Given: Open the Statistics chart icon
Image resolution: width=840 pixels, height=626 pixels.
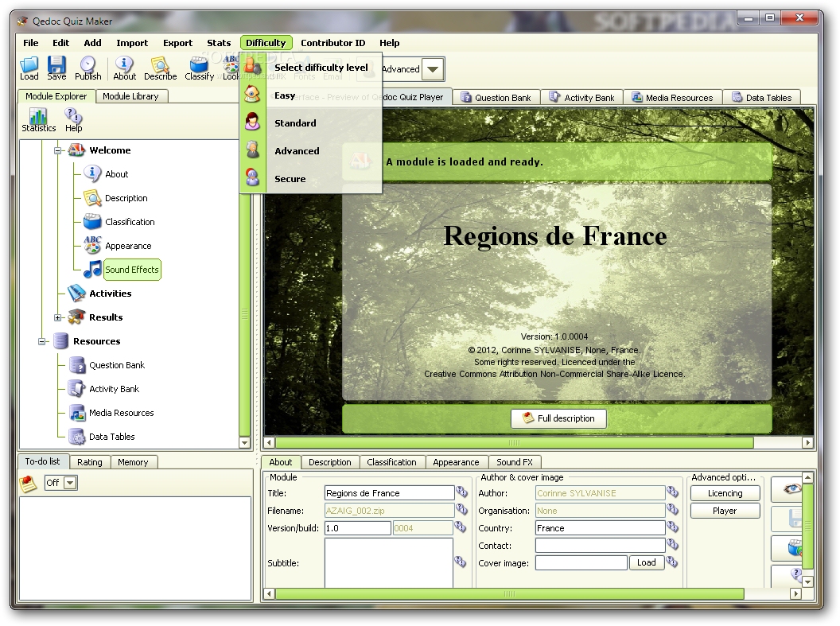Looking at the screenshot, I should (x=38, y=120).
